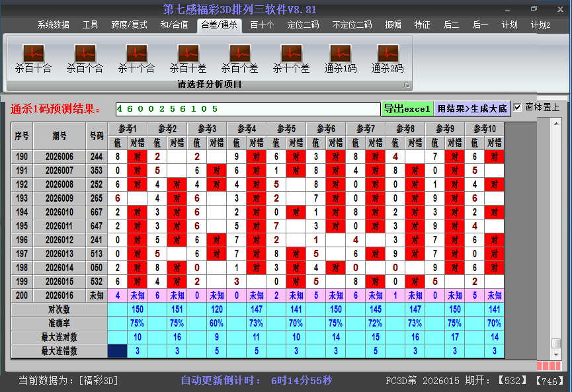Open the 杀十个合 analysis icon
Viewport: 572px width, 392px height.
(136, 58)
